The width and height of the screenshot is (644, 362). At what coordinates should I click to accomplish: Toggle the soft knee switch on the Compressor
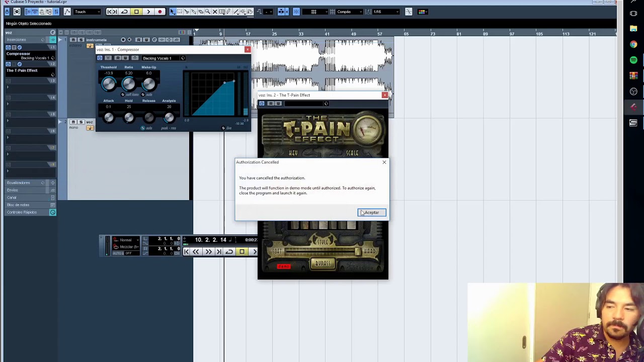click(123, 95)
